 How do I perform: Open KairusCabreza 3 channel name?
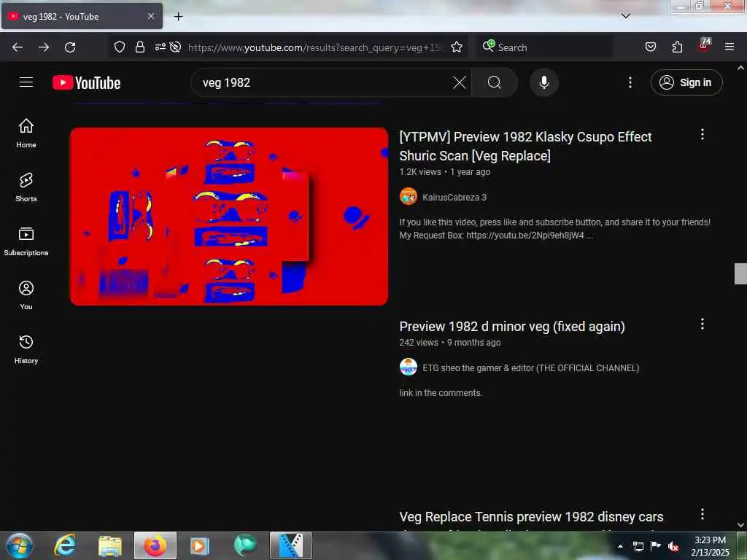(x=454, y=197)
